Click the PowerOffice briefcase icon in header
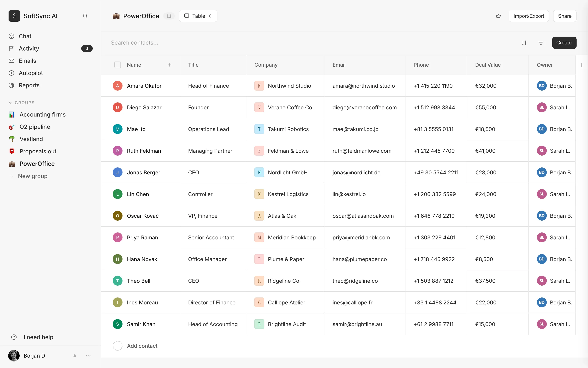Screen dimensions: 588x368 [x=116, y=16]
